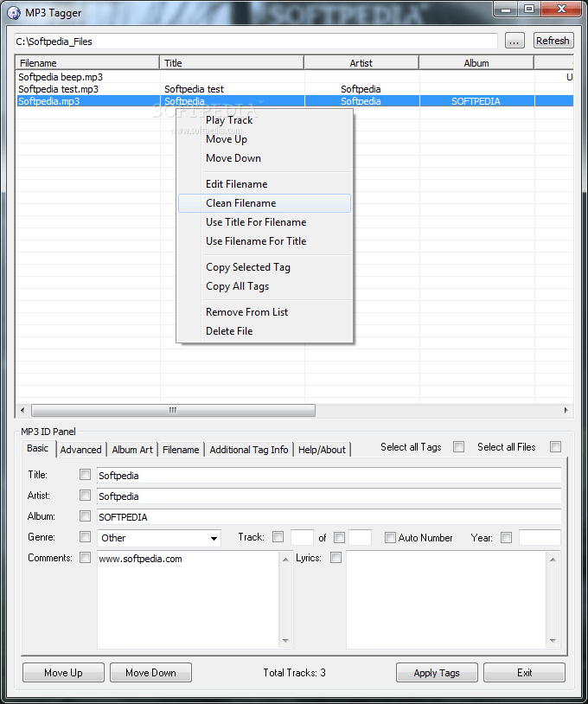This screenshot has width=588, height=704.
Task: Click the horizontal scrollbar thumb
Action: click(x=173, y=410)
